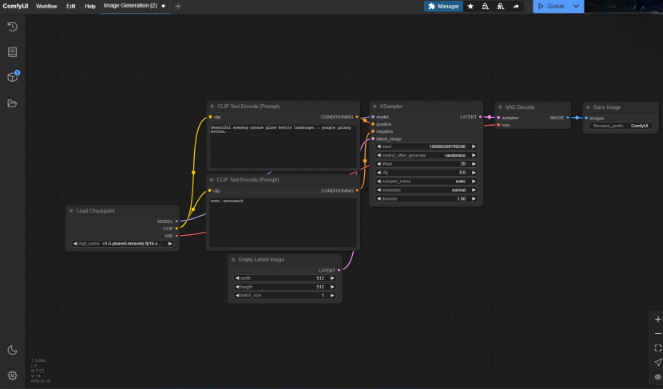Collapse the upper CLIP Text Encode node dot
This screenshot has height=389, width=663.
point(212,107)
